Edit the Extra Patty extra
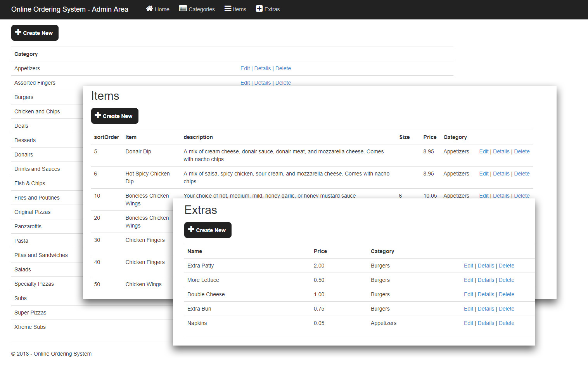The image size is (588, 370). 469,266
